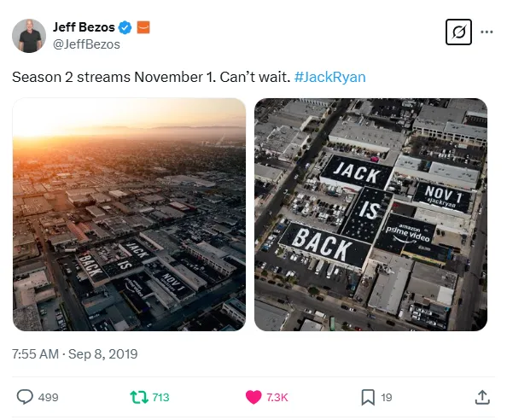Image resolution: width=507 pixels, height=420 pixels.
Task: Click the Grok slash icon button
Action: click(458, 32)
